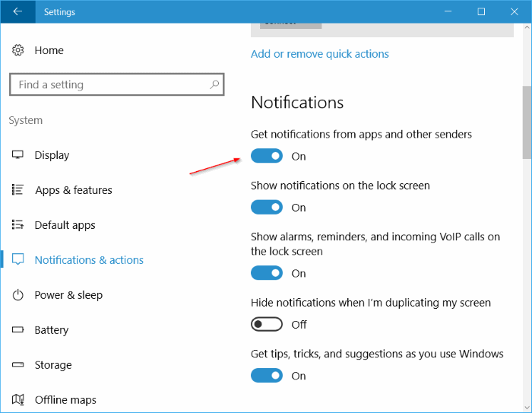Click the Apps & features list icon
Screen dimensions: 532x413
(17, 190)
